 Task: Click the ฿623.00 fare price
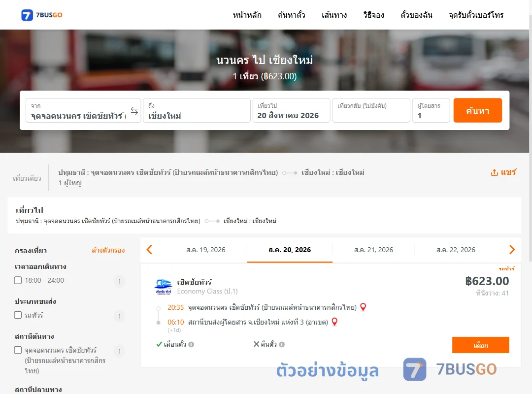[487, 281]
